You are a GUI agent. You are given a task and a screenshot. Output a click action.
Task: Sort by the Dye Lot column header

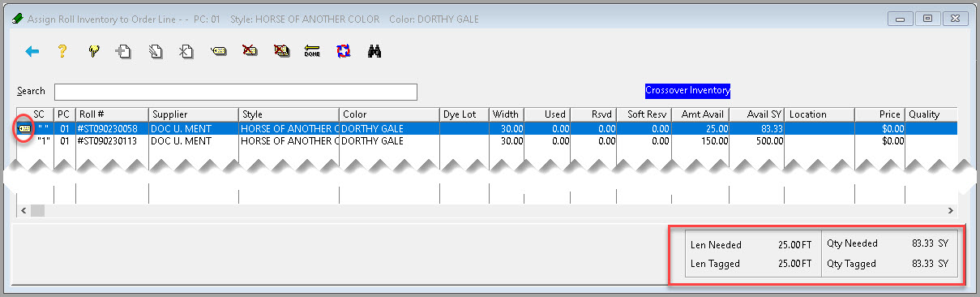click(464, 114)
